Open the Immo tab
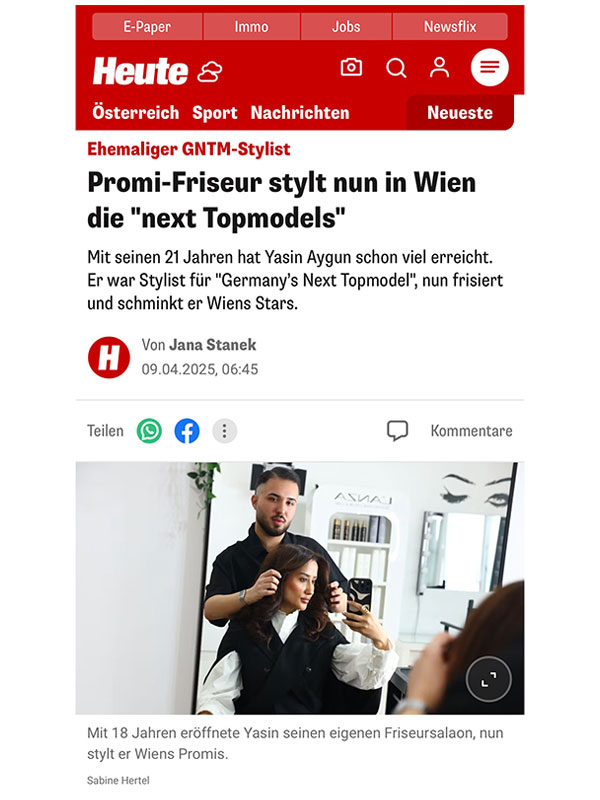 (252, 27)
